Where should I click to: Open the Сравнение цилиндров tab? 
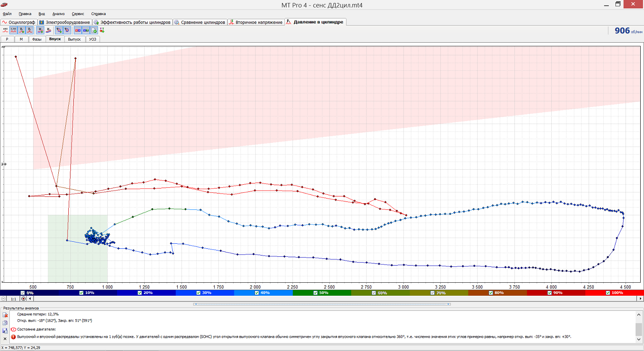click(x=200, y=22)
